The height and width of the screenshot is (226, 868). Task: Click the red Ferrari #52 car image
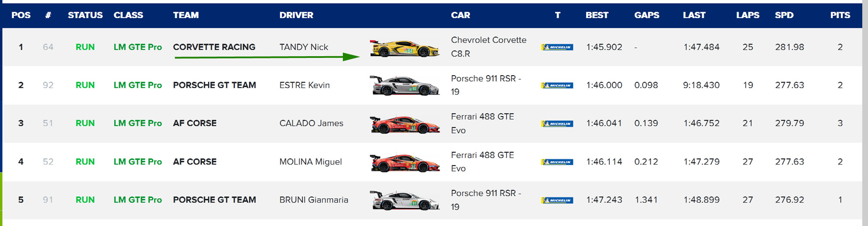click(x=405, y=162)
